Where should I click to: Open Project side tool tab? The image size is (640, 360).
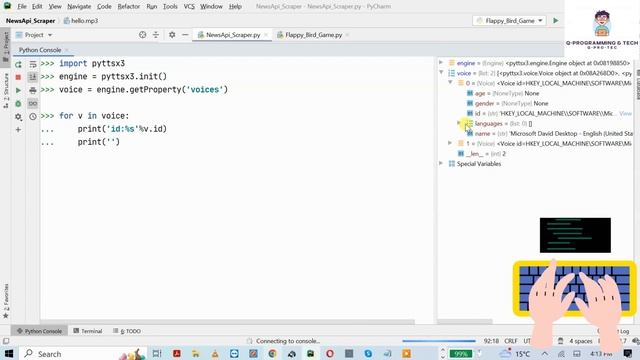tap(6, 46)
